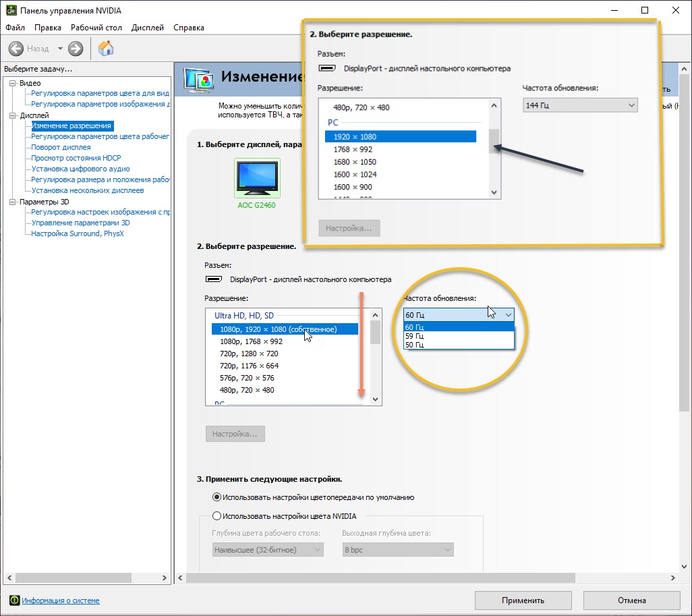Viewport: 692px width, 616px height.
Task: Open the Справка menu
Action: pos(188,28)
